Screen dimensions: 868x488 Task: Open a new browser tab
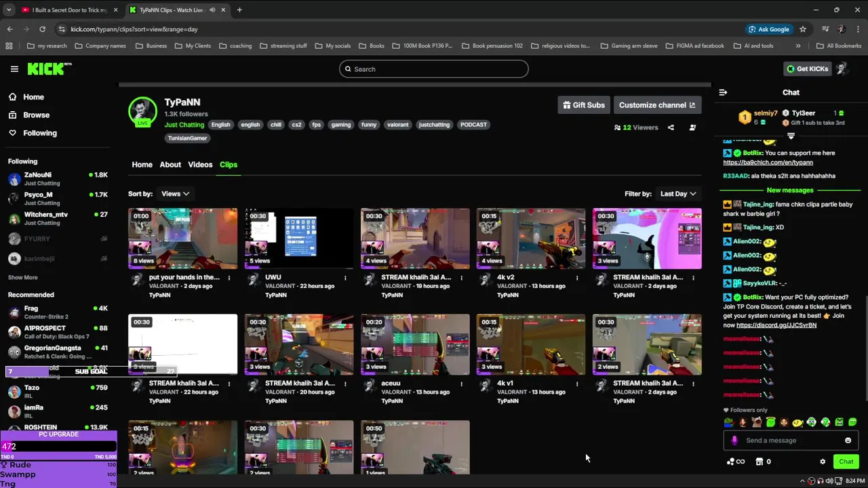click(x=239, y=9)
